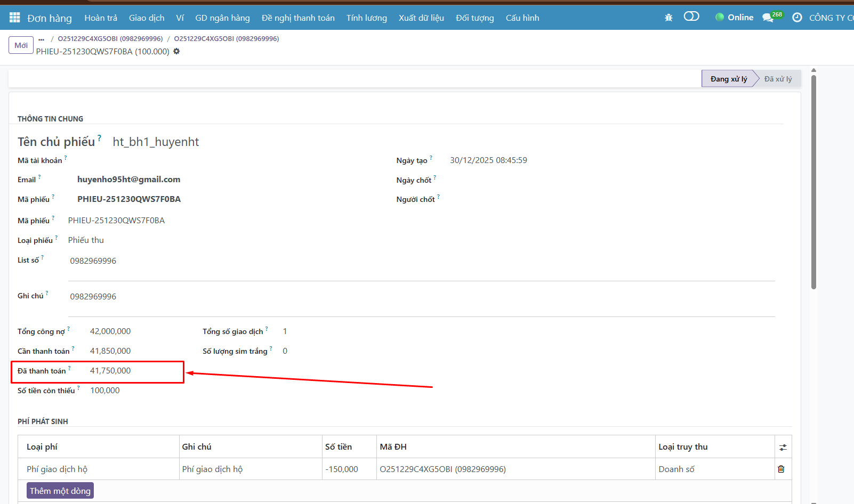Click the Mới button
The image size is (854, 504).
pyautogui.click(x=21, y=45)
